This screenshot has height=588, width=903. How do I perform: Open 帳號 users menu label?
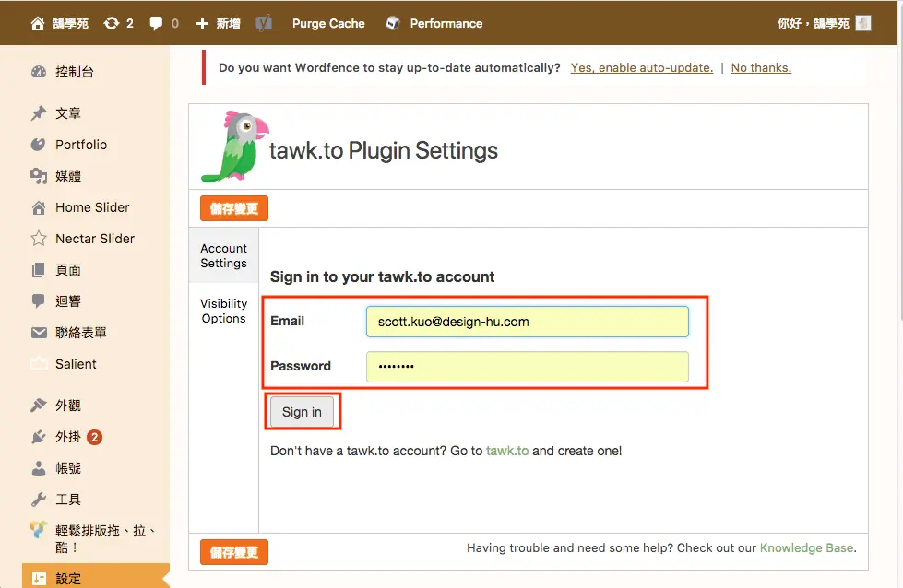68,468
